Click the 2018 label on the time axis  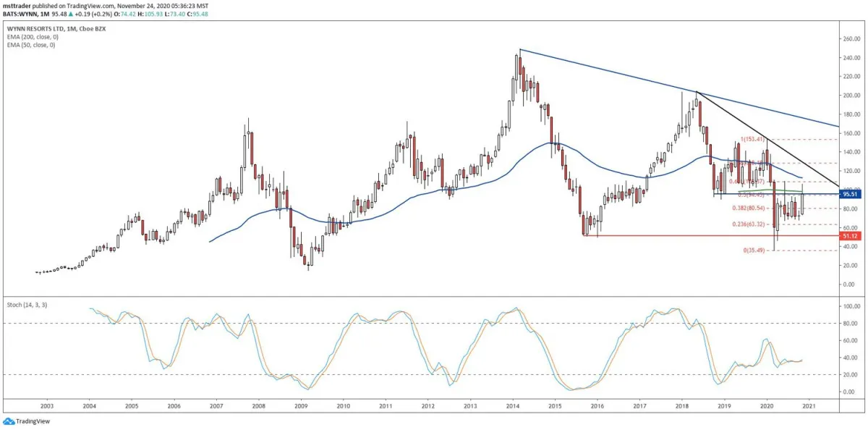tap(681, 408)
